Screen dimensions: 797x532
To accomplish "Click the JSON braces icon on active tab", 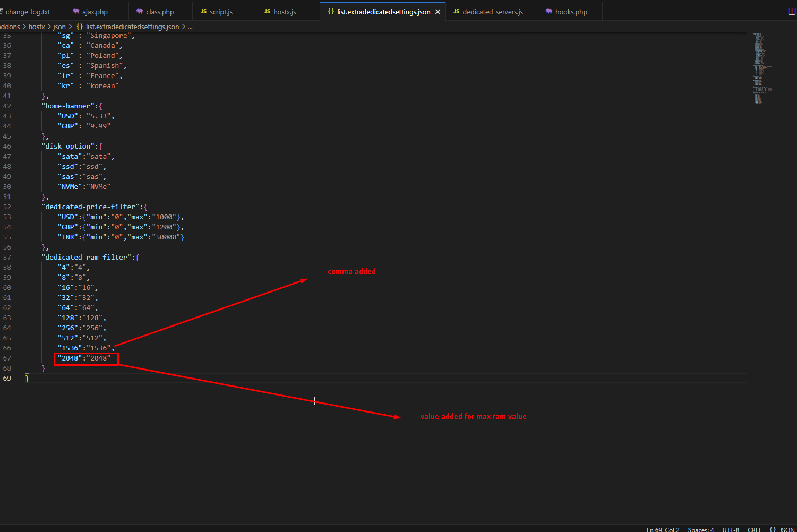I will [331, 12].
